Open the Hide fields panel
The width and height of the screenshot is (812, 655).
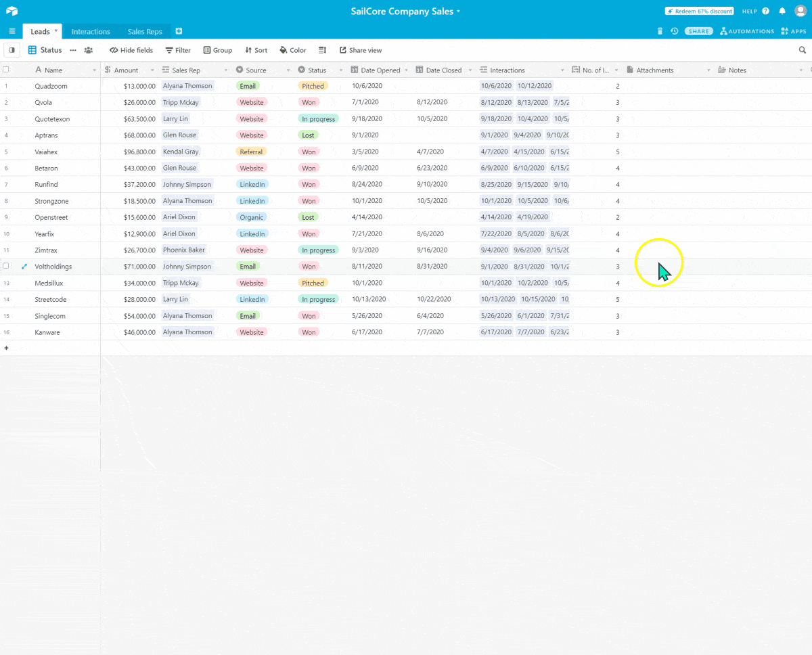coord(131,49)
